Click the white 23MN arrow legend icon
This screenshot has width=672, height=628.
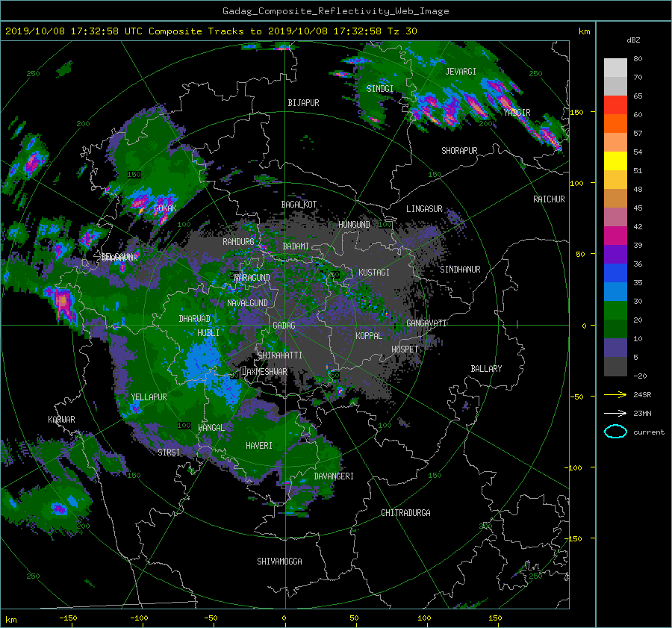(x=615, y=413)
